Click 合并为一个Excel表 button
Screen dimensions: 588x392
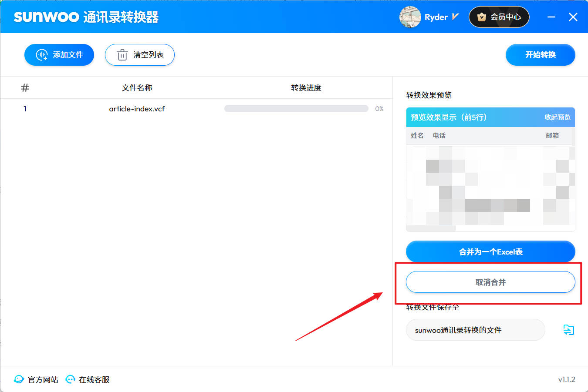point(490,251)
